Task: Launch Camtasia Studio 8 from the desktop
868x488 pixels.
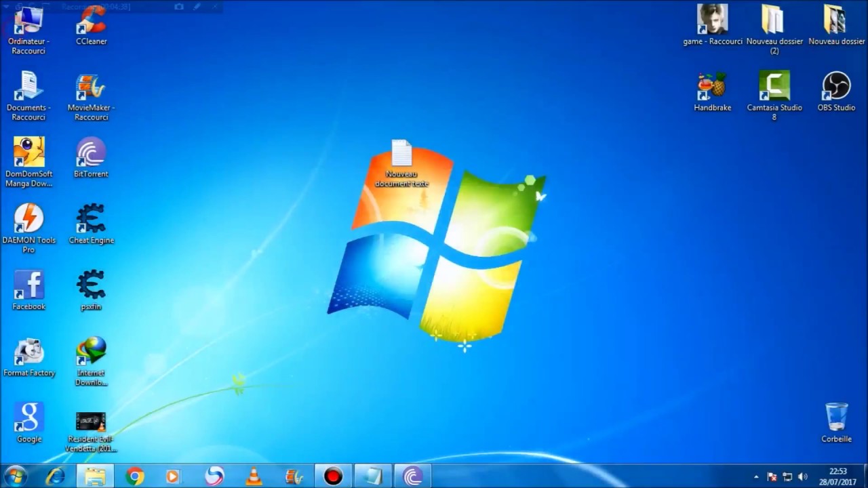Action: coord(774,96)
